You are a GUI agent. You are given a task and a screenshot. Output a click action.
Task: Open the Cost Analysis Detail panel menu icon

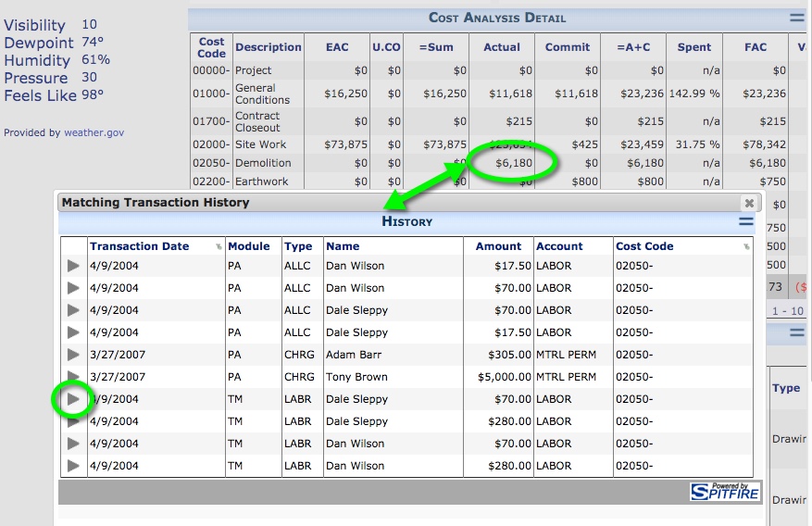pyautogui.click(x=797, y=18)
